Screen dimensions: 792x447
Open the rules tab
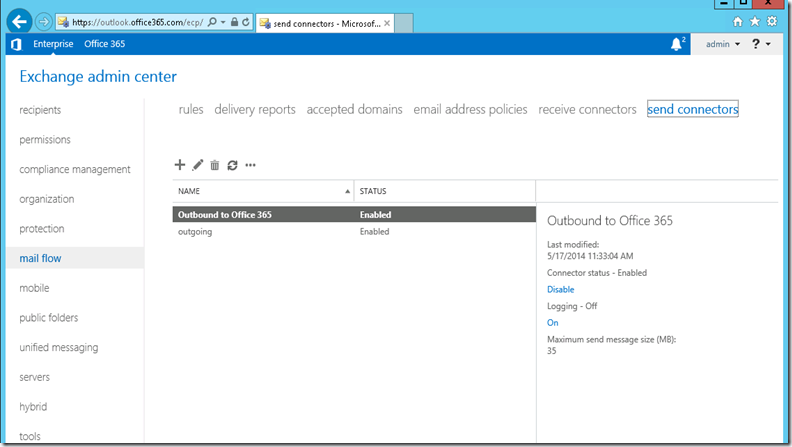pyautogui.click(x=191, y=109)
